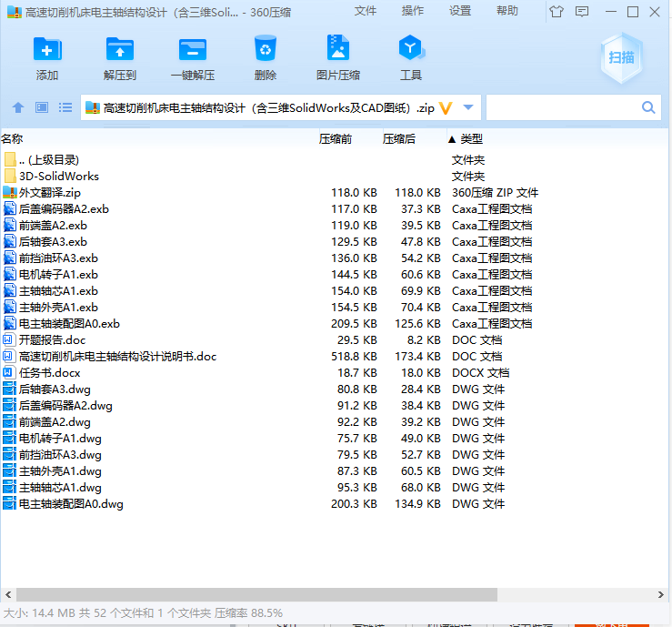This screenshot has width=672, height=627.
Task: Click the icon of 电主轴装配图A0.exb
Action: tap(9, 324)
